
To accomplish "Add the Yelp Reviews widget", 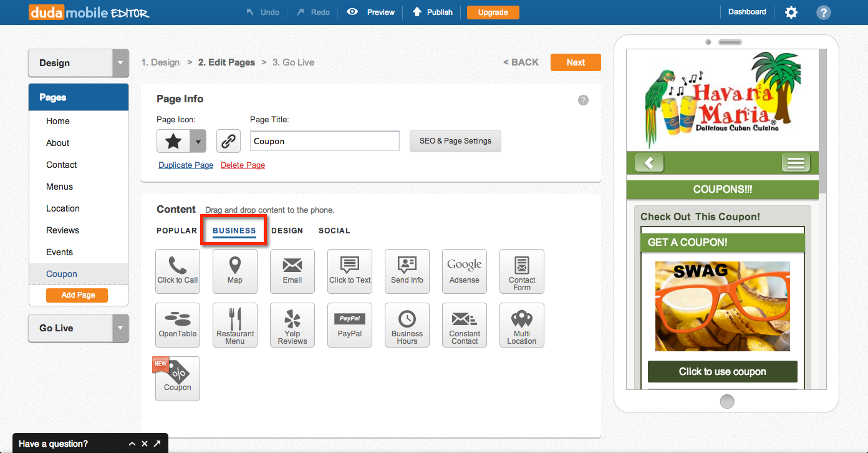I will [x=292, y=325].
